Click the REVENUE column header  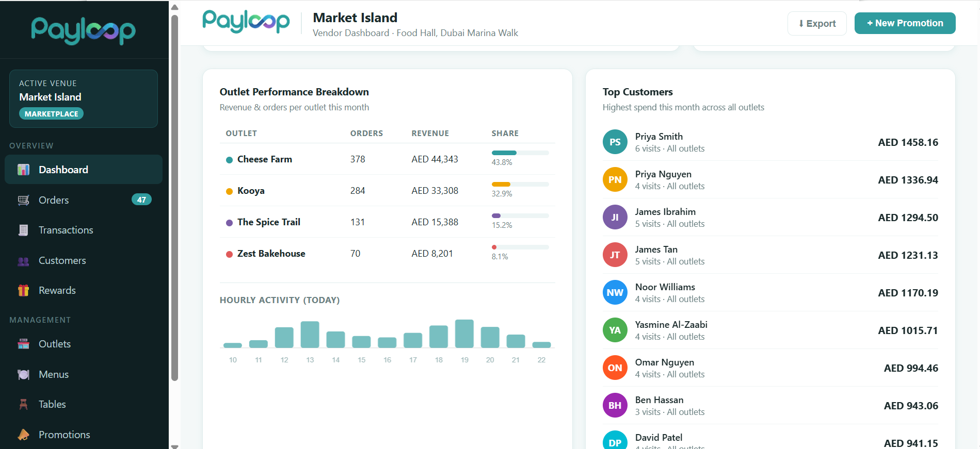(430, 133)
